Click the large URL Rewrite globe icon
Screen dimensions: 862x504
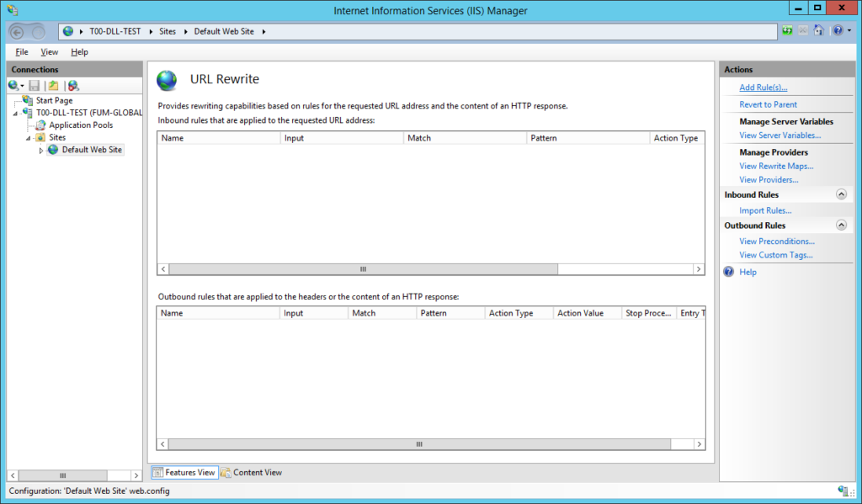168,81
